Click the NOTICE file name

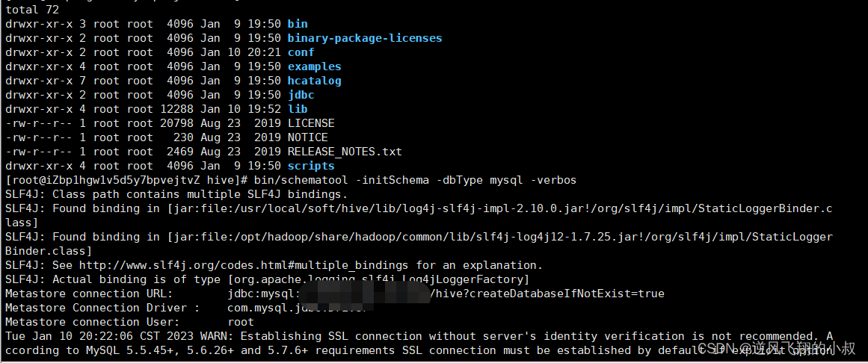(x=308, y=137)
